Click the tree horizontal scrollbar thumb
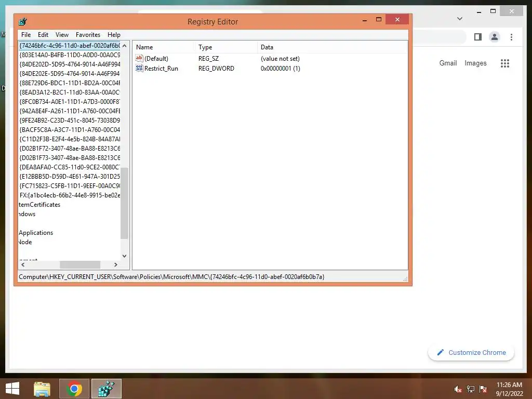This screenshot has width=532, height=399. click(x=80, y=264)
